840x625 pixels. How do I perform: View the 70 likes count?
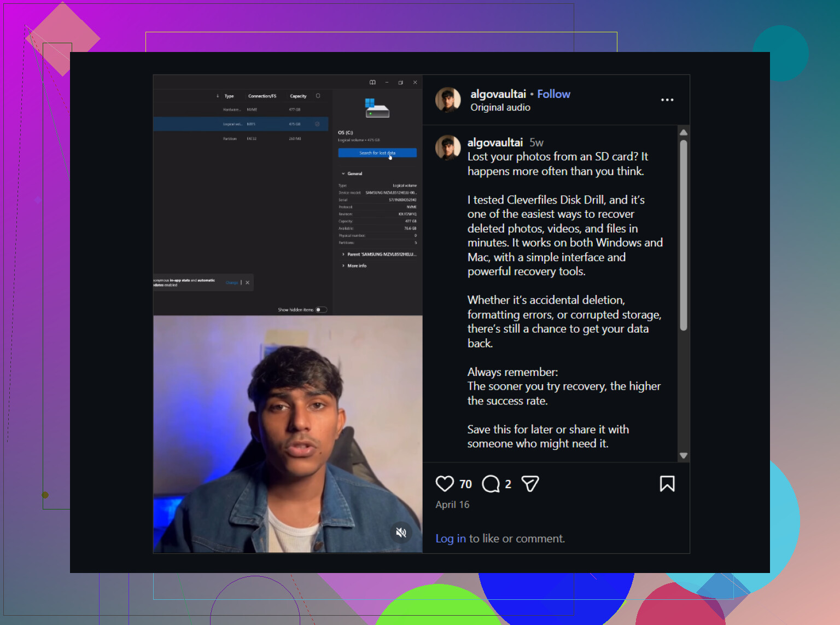tap(465, 484)
